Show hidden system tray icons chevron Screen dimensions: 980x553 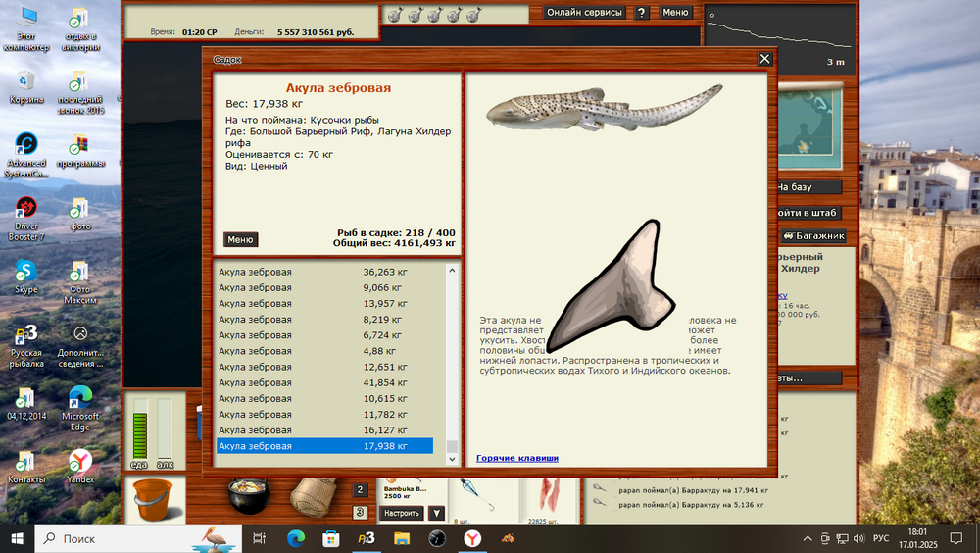coord(808,538)
